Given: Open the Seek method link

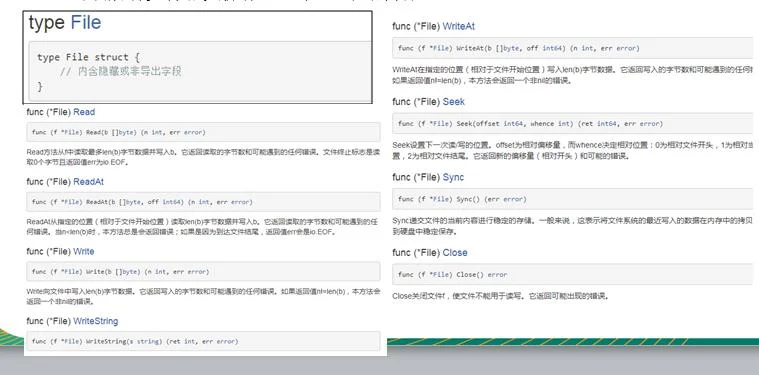Looking at the screenshot, I should click(x=454, y=102).
